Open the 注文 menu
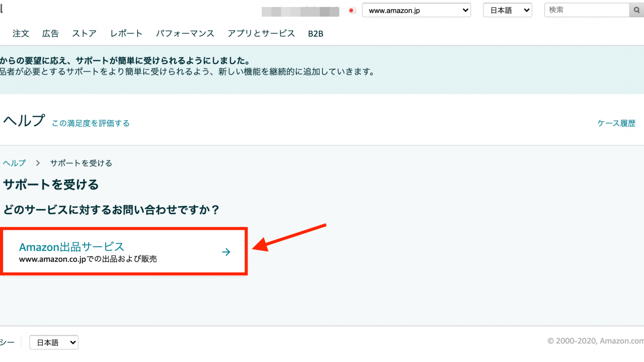Viewport: 644px width, 362px height. (21, 34)
